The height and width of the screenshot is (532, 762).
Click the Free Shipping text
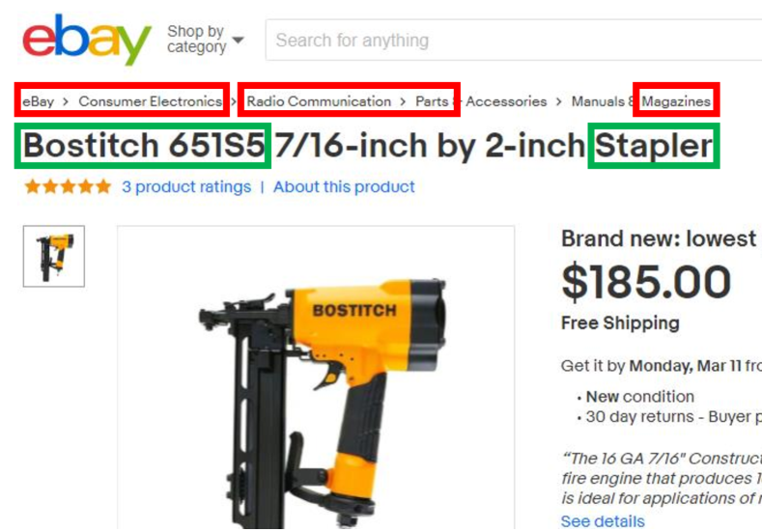click(620, 323)
